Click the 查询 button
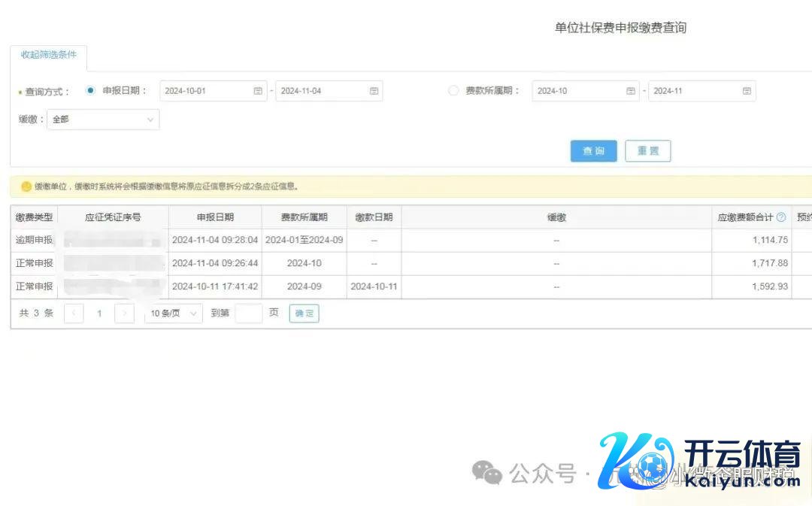 [593, 151]
